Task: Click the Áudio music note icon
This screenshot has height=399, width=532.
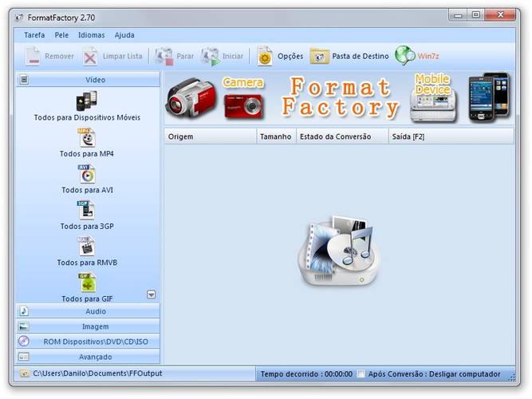Action: (24, 311)
